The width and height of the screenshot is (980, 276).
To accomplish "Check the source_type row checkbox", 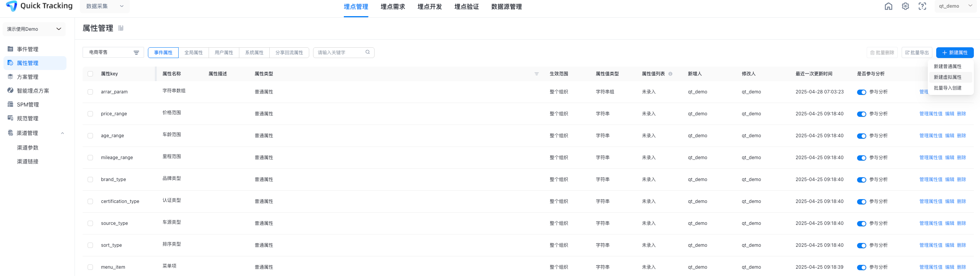I will pyautogui.click(x=90, y=223).
